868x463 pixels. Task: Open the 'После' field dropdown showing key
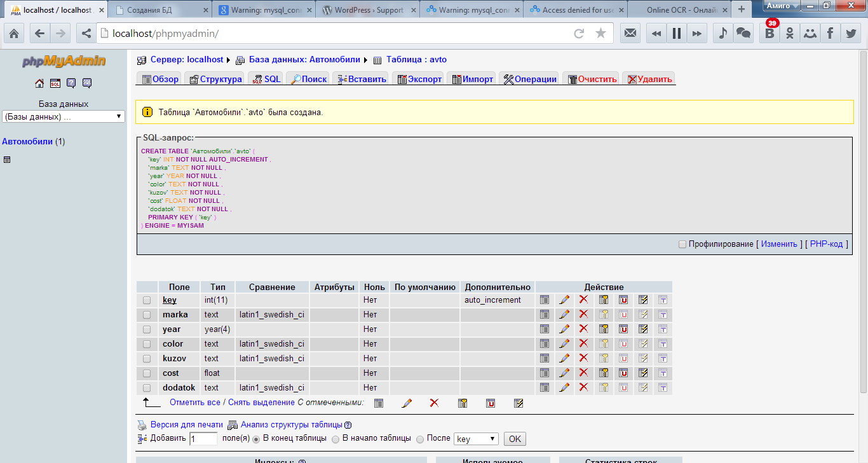click(476, 439)
